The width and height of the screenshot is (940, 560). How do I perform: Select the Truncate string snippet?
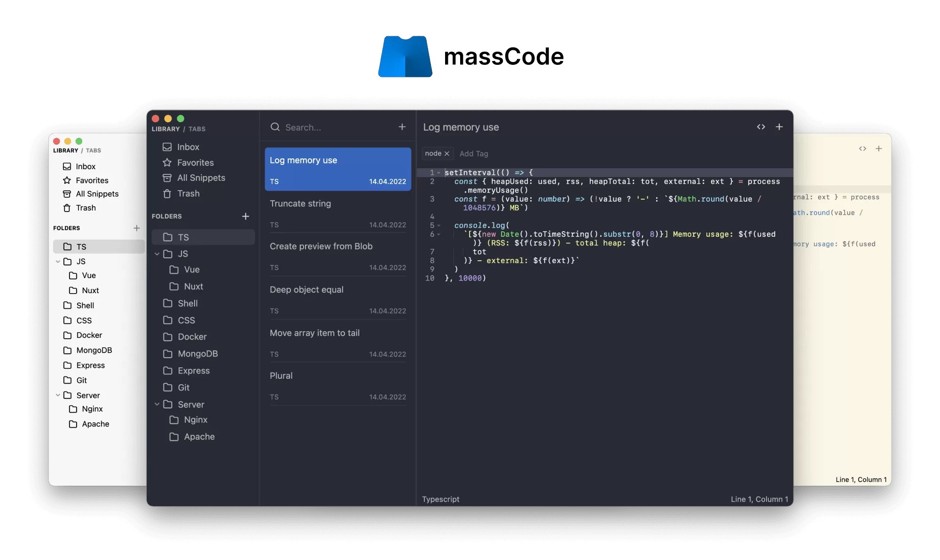(x=301, y=203)
